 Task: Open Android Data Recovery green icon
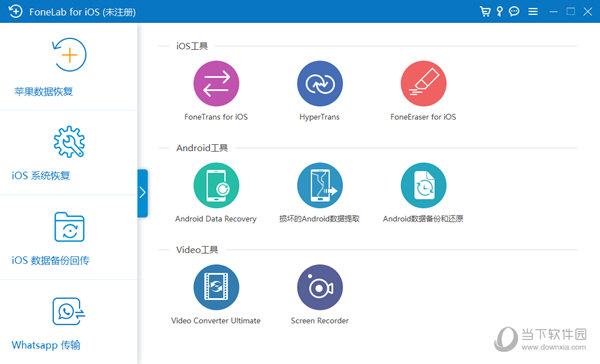216,185
